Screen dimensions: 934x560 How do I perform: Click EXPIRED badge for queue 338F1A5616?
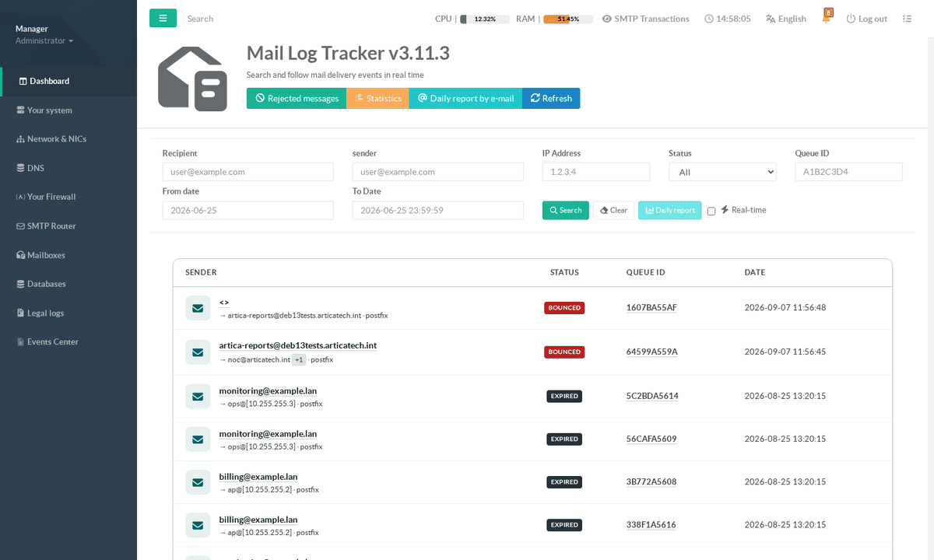pyautogui.click(x=564, y=525)
